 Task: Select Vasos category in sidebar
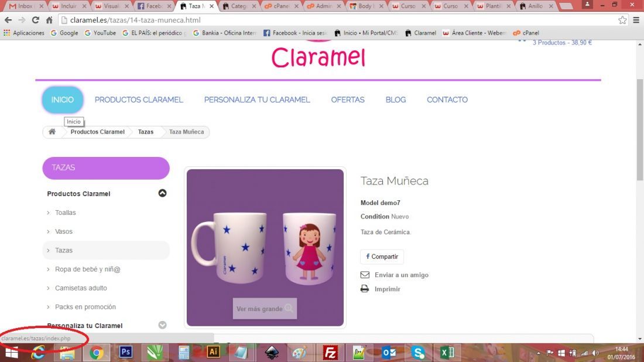[x=64, y=231]
